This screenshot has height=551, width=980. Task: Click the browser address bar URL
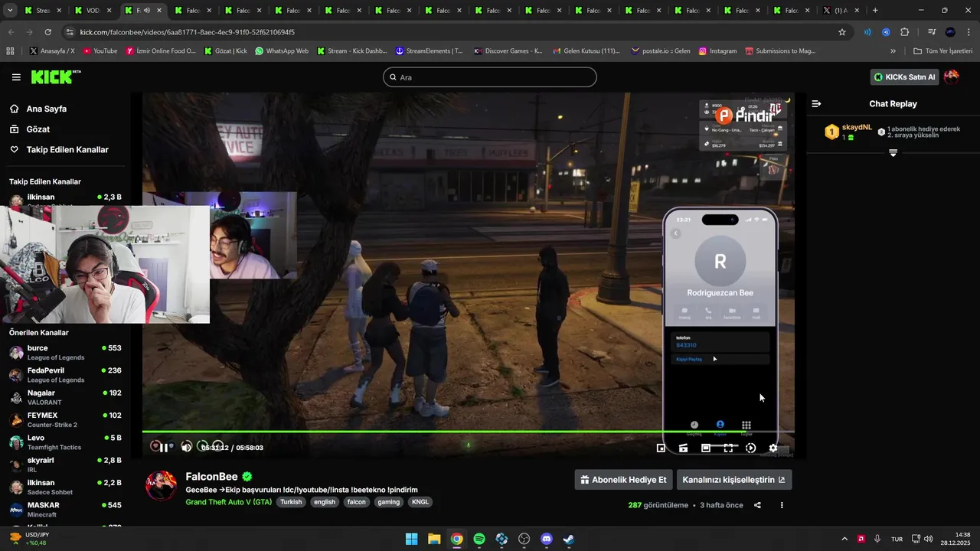pyautogui.click(x=187, y=32)
